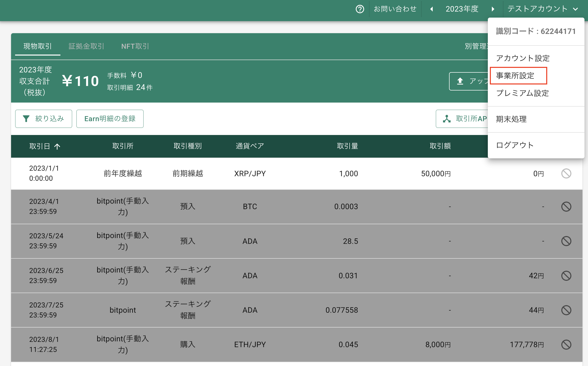Select 2023年度 year label

[x=462, y=9]
